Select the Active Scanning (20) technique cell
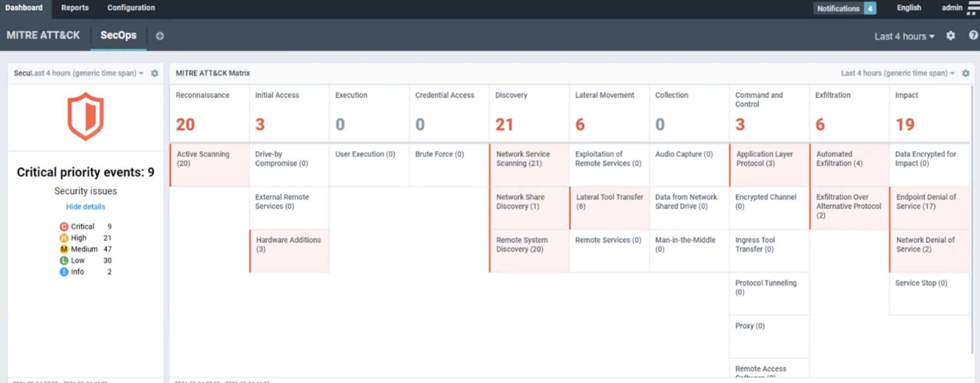This screenshot has width=980, height=383. pos(210,165)
